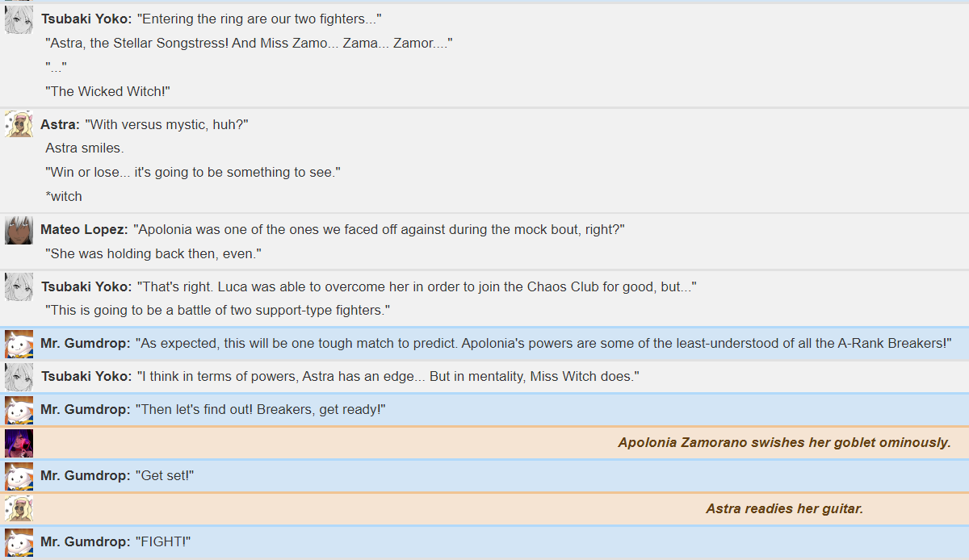969x560 pixels.
Task: Click the "The Wicked Witch!" message line
Action: tap(107, 91)
